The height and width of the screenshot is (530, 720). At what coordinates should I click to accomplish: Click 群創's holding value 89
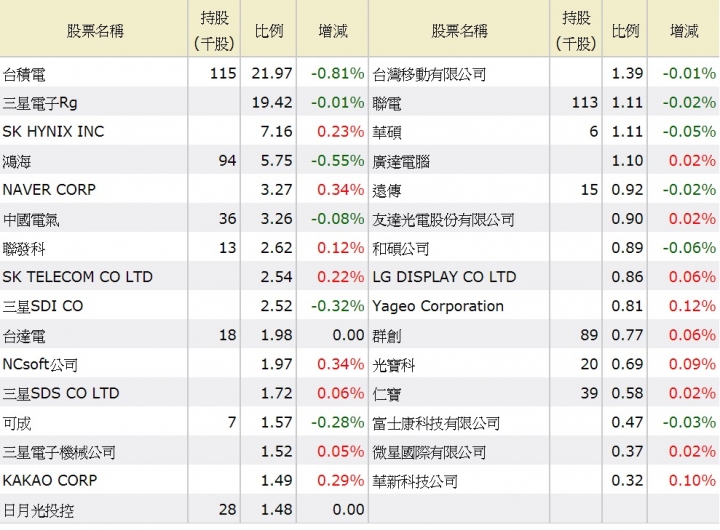point(589,335)
